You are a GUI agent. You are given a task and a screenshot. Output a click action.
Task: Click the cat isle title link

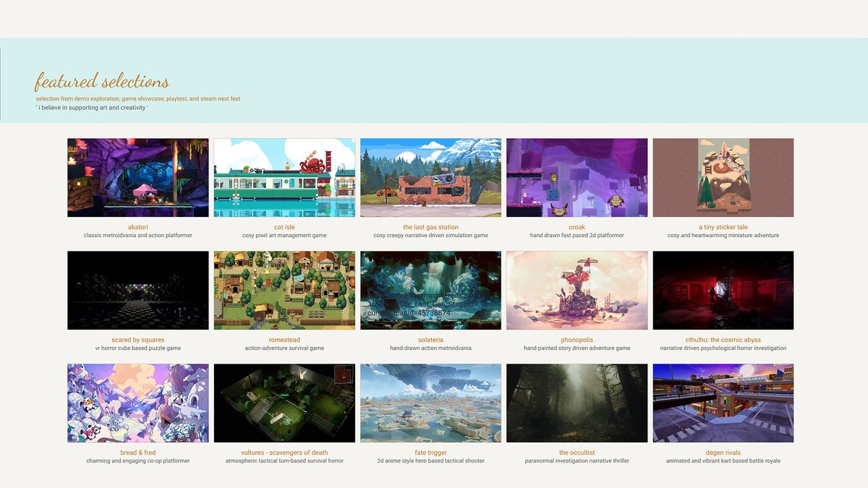pos(284,227)
